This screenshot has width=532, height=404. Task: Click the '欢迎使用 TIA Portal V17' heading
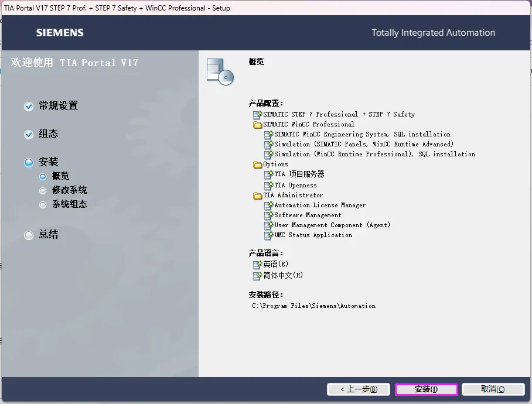tap(74, 63)
